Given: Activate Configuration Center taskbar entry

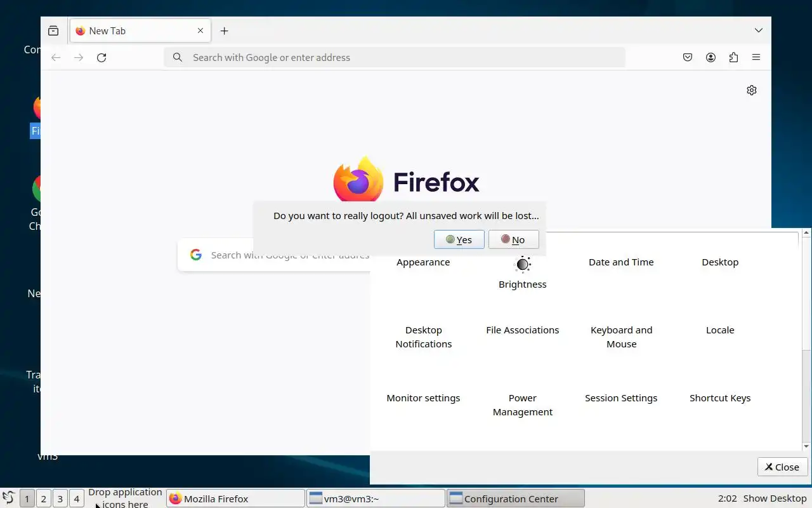Looking at the screenshot, I should coord(516,498).
